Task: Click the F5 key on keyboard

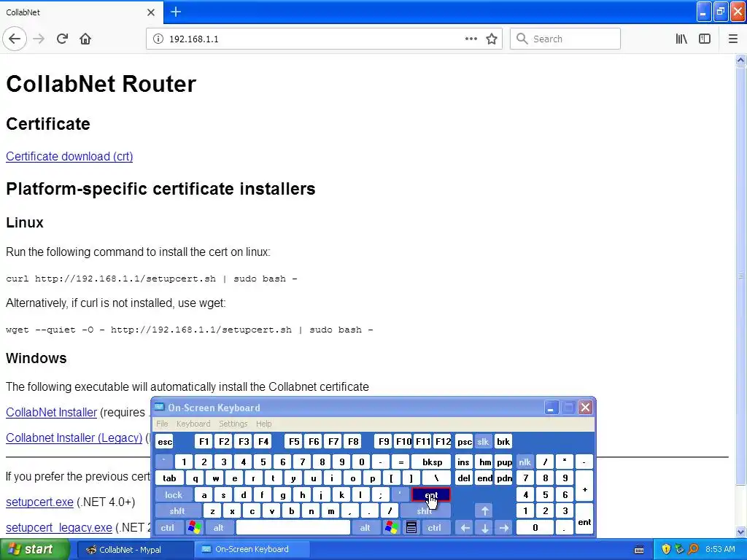Action: (294, 442)
